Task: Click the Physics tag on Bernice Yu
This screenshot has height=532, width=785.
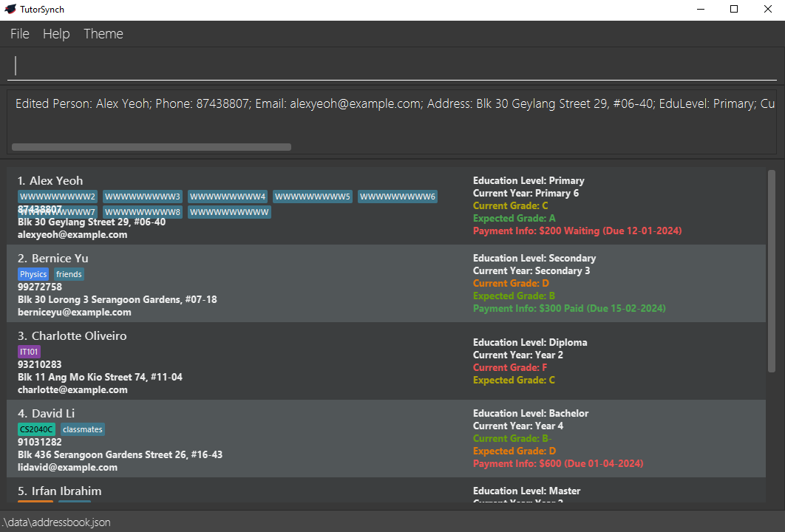Action: pos(33,274)
